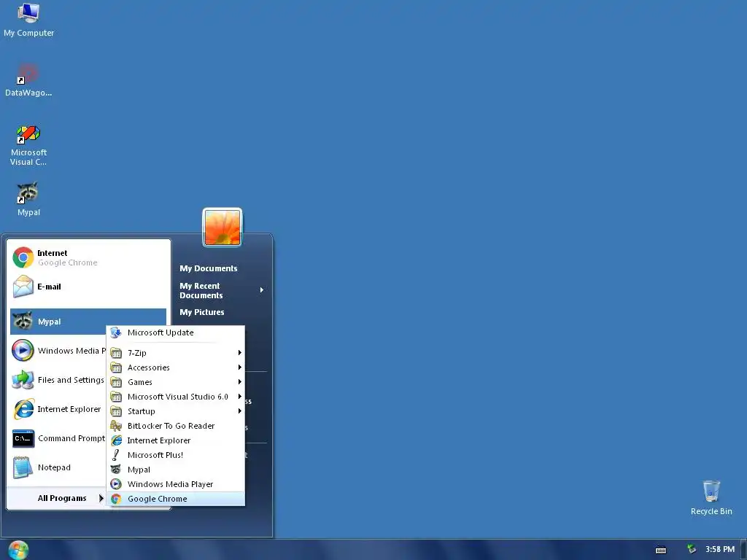Expand the Accessories submenu arrow

(x=239, y=367)
